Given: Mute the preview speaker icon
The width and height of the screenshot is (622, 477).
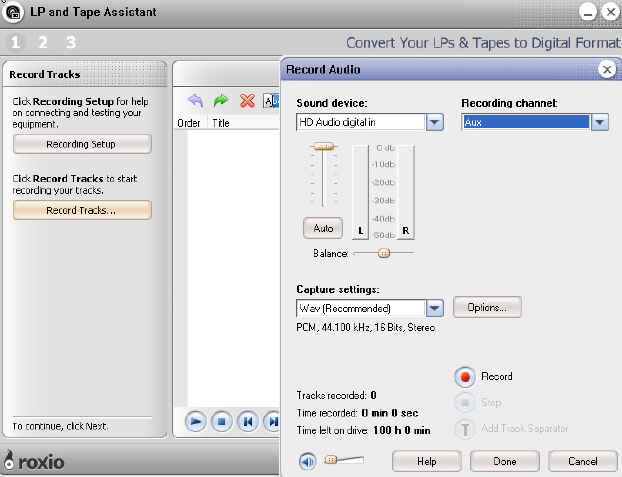Looking at the screenshot, I should [307, 461].
